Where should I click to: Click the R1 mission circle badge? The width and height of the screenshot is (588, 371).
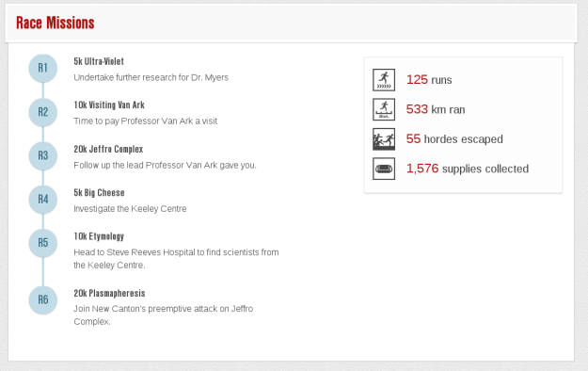[x=43, y=69]
